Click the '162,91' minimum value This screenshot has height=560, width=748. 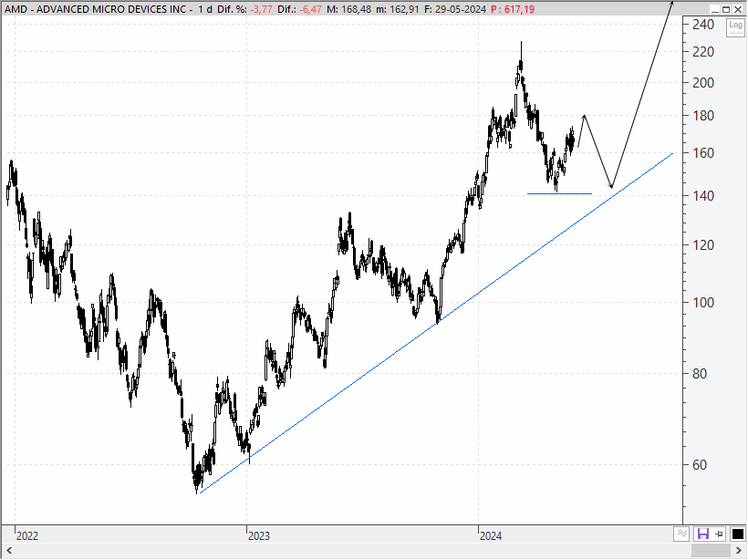403,9
